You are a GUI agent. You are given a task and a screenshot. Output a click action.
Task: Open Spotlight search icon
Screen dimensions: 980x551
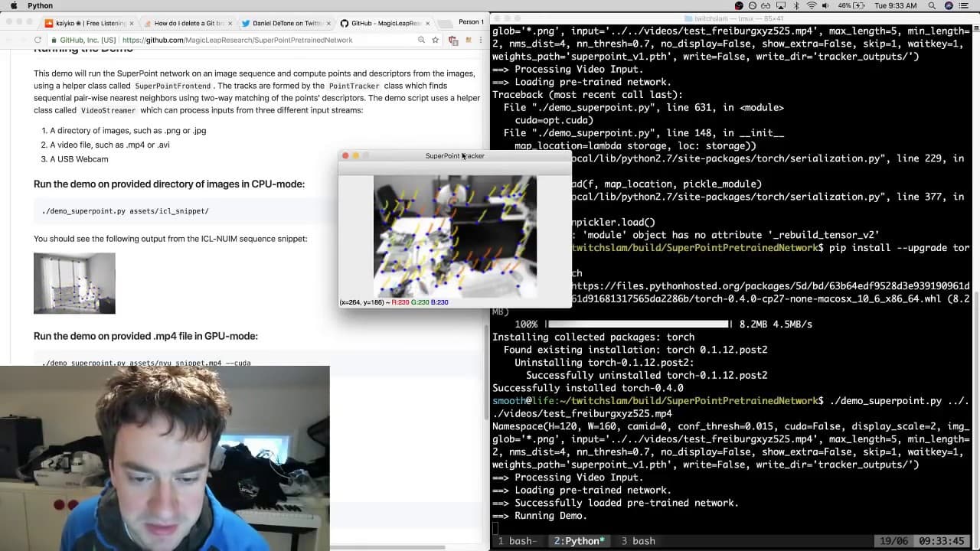pos(933,5)
